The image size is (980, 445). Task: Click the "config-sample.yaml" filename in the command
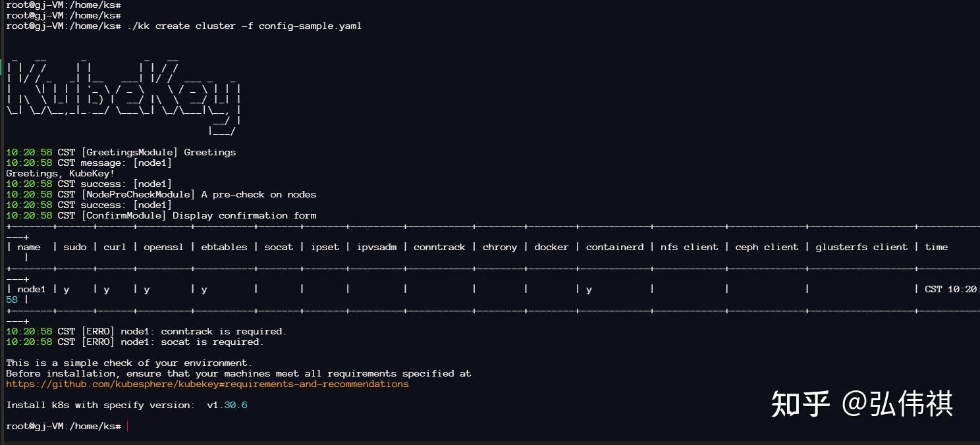coord(310,26)
